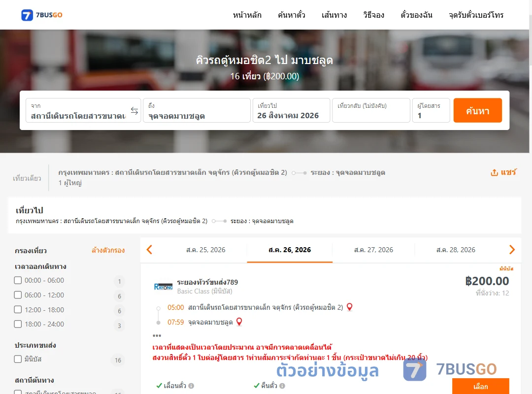Click the 7BUSGO logo
The image size is (532, 394).
[x=42, y=15]
